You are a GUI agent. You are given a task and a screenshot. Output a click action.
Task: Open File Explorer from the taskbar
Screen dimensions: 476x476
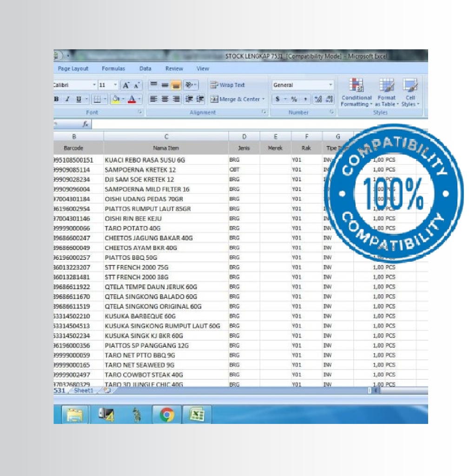coord(75,414)
